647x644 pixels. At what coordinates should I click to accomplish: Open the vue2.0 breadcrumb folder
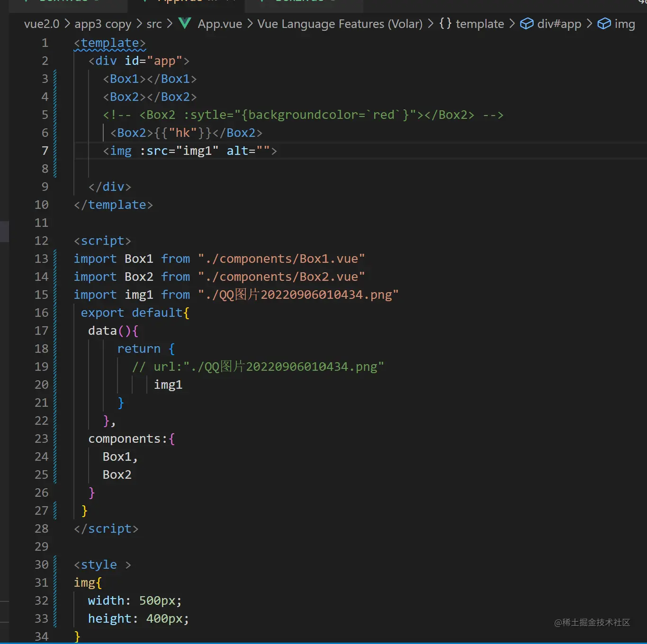tap(42, 24)
